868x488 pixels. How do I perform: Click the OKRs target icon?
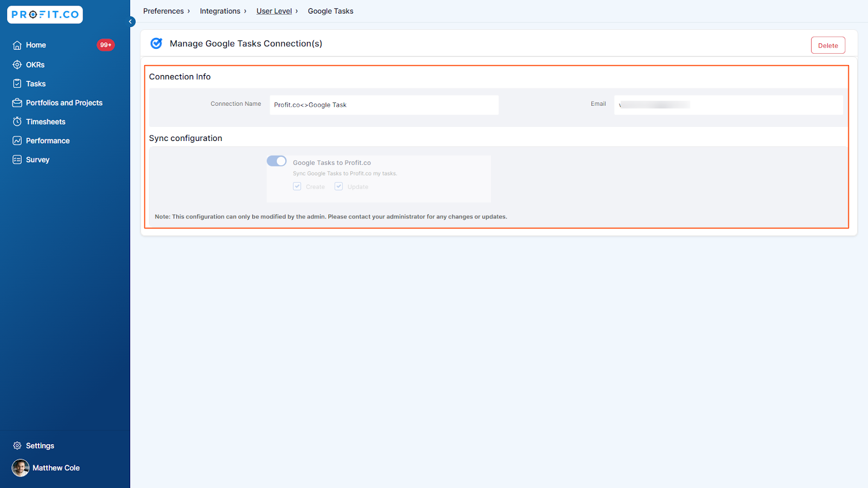pyautogui.click(x=17, y=65)
